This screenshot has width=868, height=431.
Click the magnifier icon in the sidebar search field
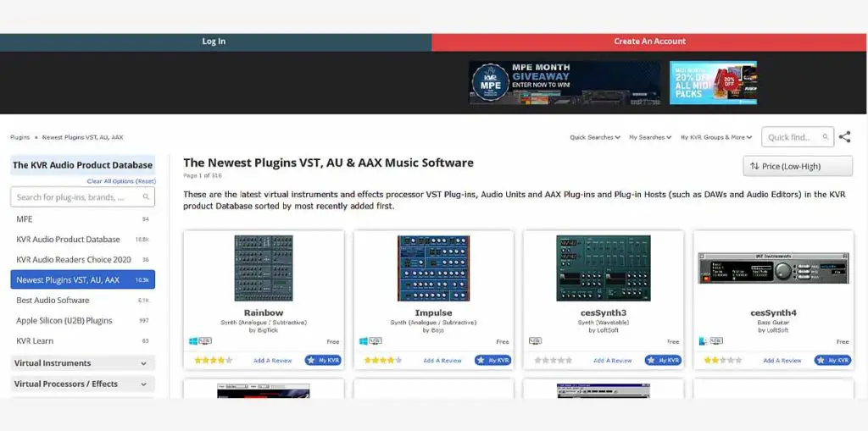146,197
